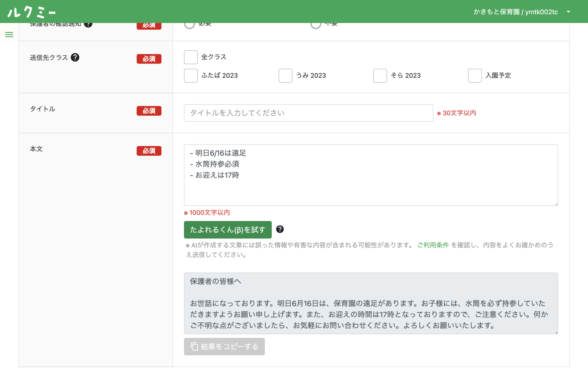
Task: Click the 結果をコピーする button
Action: coord(224,346)
